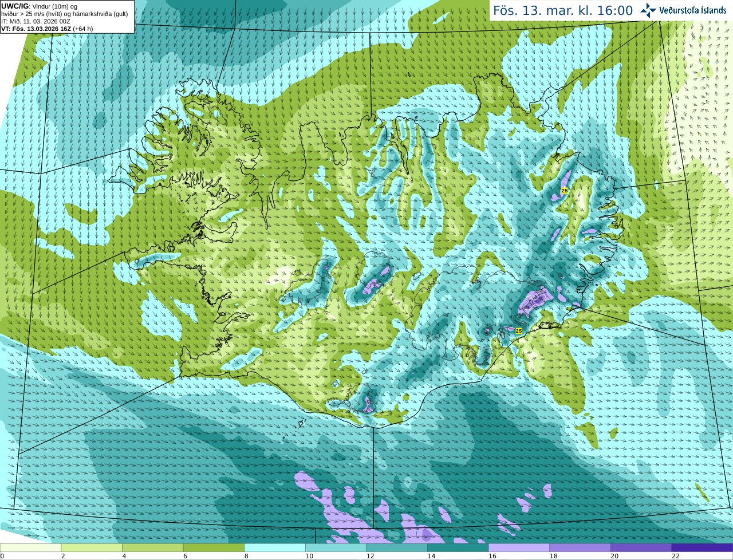733x560 pixels.
Task: Select the 18–20 m/s purple legend swatch
Action: click(580, 547)
